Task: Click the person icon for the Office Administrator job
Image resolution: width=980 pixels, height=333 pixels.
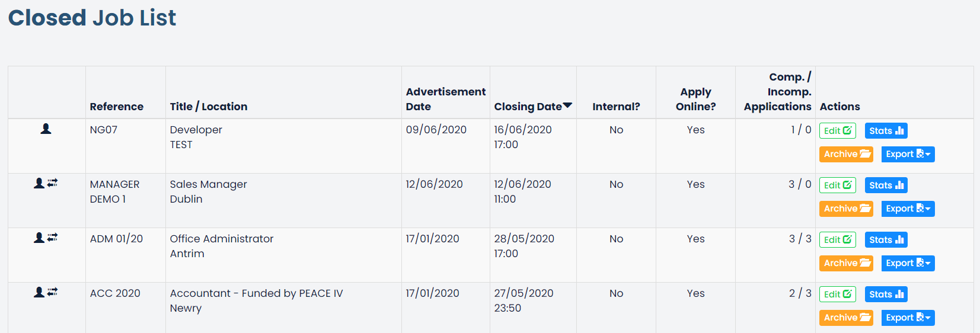Action: point(39,238)
